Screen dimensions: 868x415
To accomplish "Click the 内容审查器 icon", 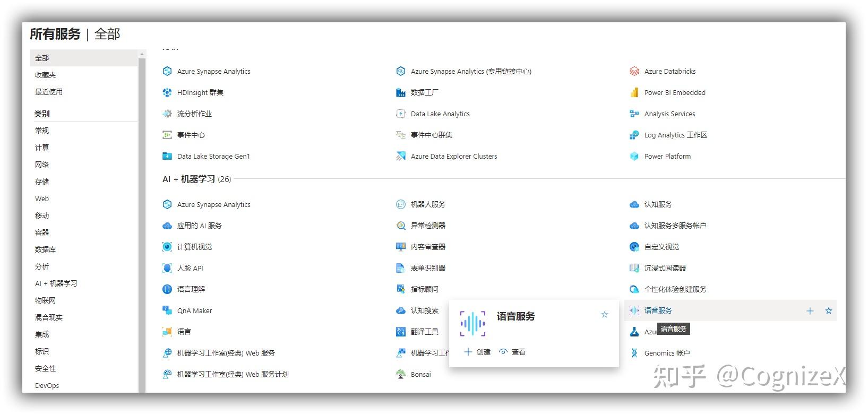I will 401,247.
